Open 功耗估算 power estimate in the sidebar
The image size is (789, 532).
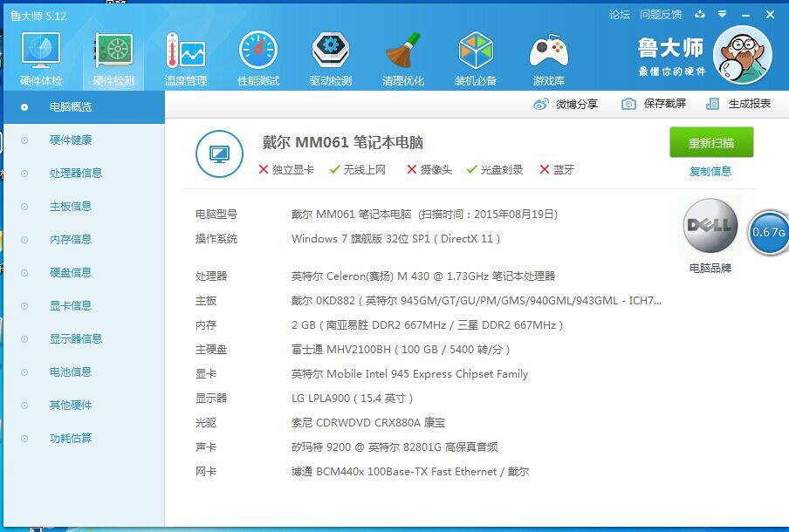point(71,439)
